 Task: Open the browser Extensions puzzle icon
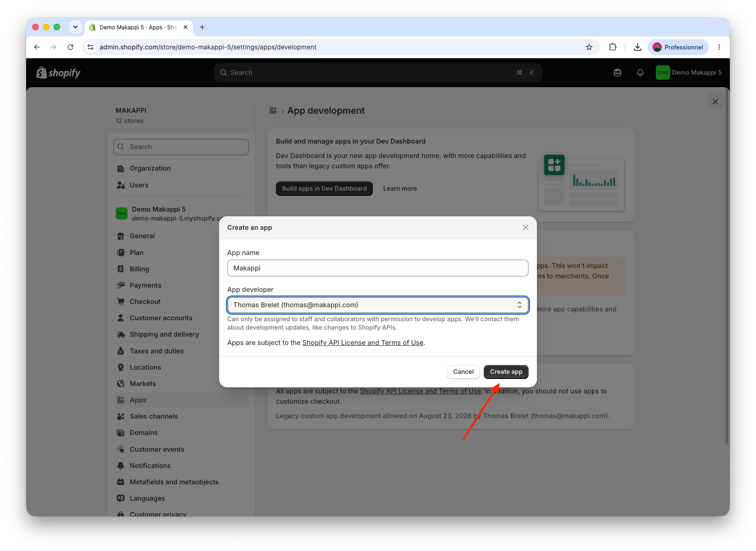[x=612, y=47]
